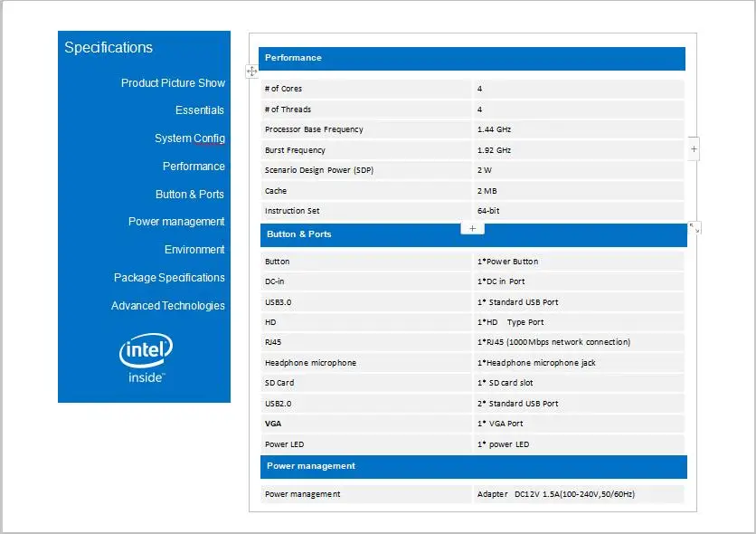Click the '64-bit' value
Screen dimensions: 756x534
point(488,211)
